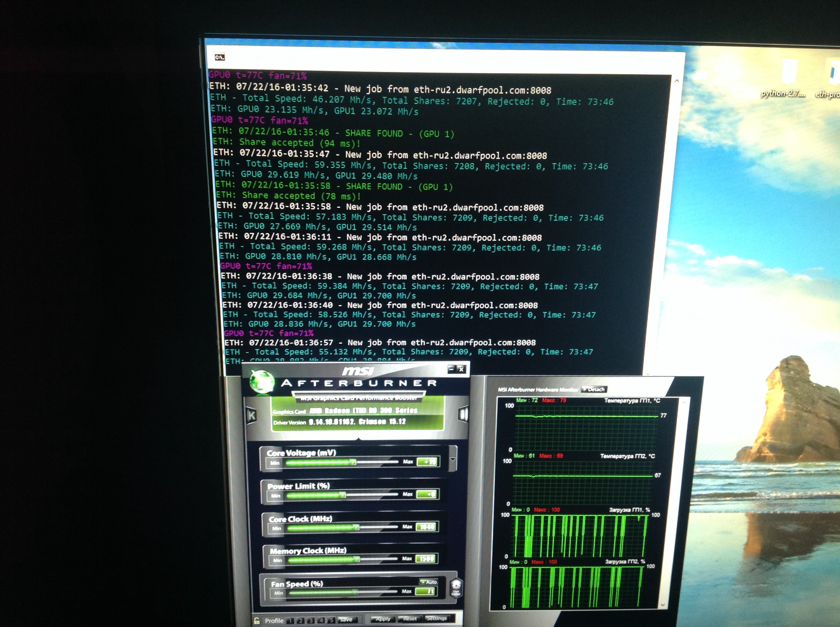Toggle Fan Speed Auto mode
Image resolution: width=840 pixels, height=627 pixels.
429,582
